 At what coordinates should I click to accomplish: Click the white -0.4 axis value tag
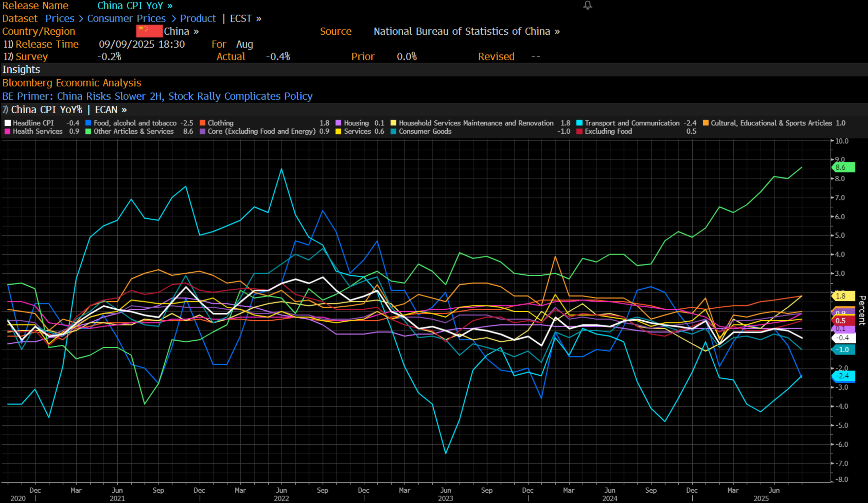[x=843, y=338]
